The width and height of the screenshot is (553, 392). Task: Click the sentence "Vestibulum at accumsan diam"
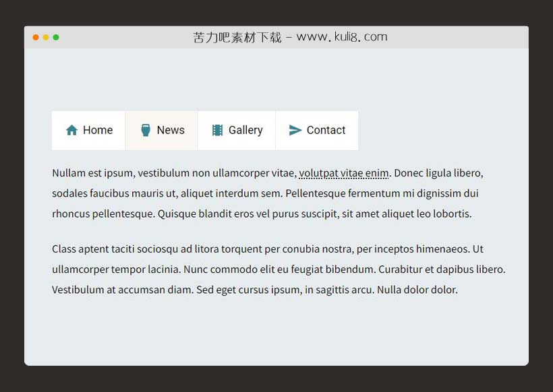tap(123, 290)
